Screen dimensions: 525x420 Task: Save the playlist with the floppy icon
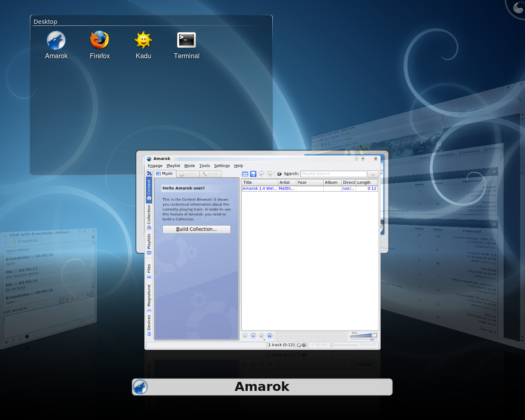(x=253, y=174)
